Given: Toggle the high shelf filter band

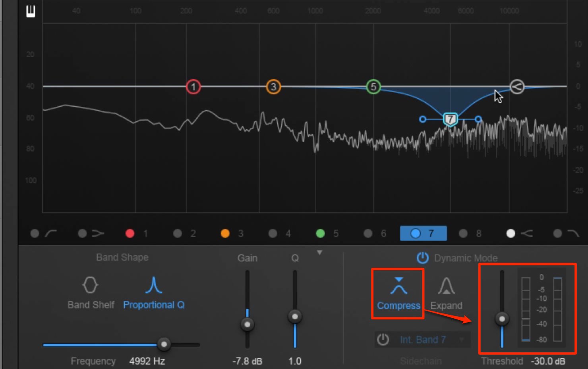Looking at the screenshot, I should (520, 233).
